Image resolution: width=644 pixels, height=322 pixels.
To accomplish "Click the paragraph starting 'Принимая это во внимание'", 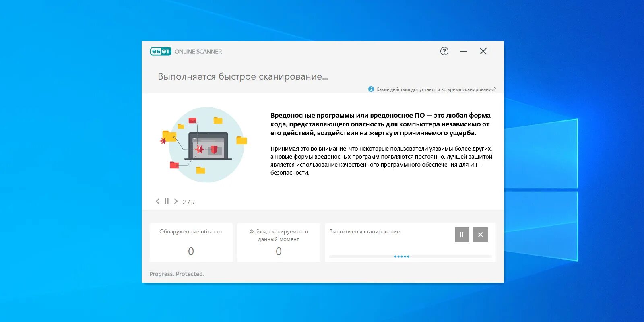I will click(x=382, y=161).
